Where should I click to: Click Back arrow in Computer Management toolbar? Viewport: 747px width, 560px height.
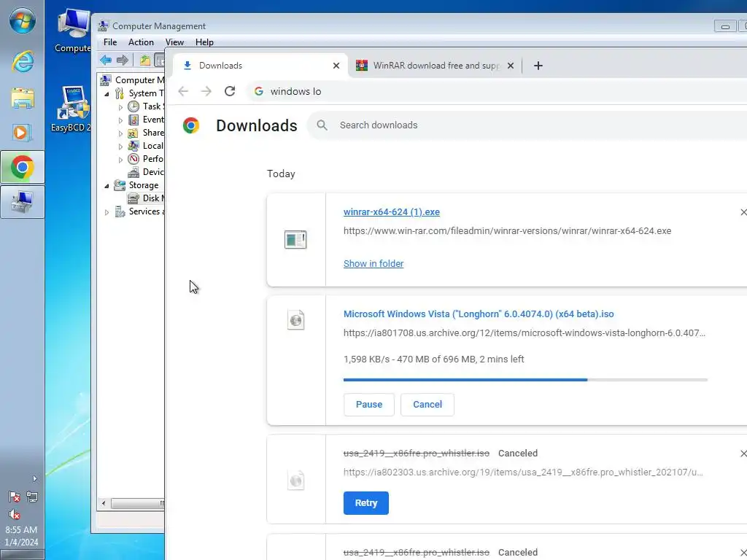pos(106,60)
